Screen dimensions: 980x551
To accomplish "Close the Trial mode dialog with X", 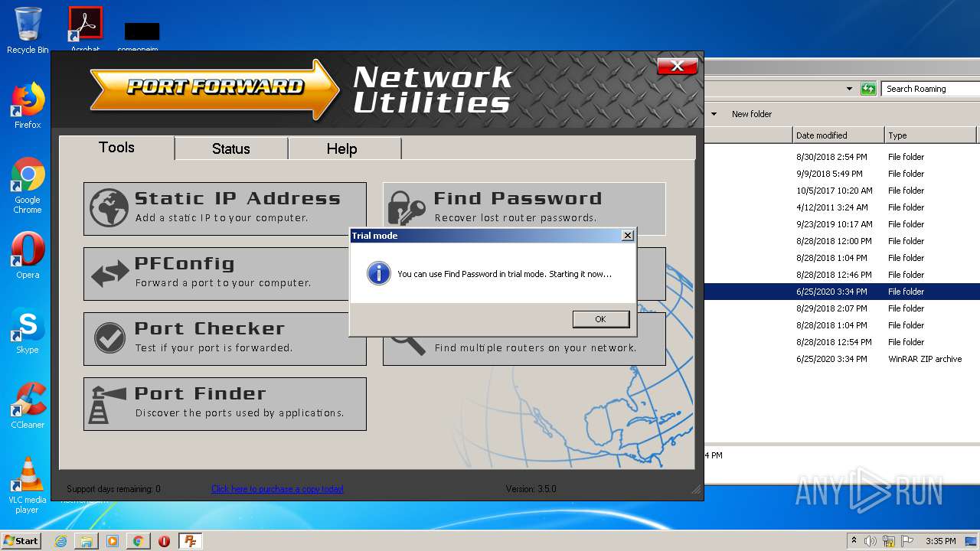I will 628,236.
